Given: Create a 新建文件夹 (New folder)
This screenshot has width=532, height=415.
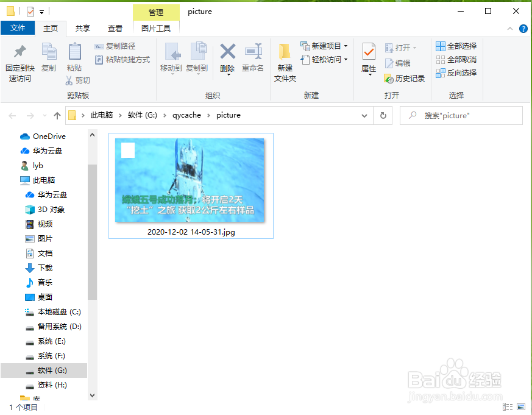Looking at the screenshot, I should 285,59.
